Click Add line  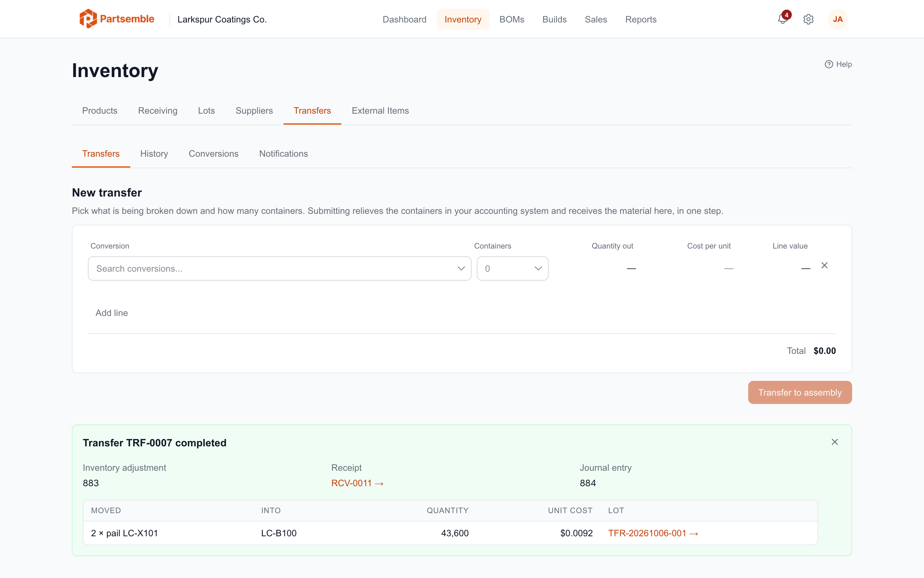(112, 313)
